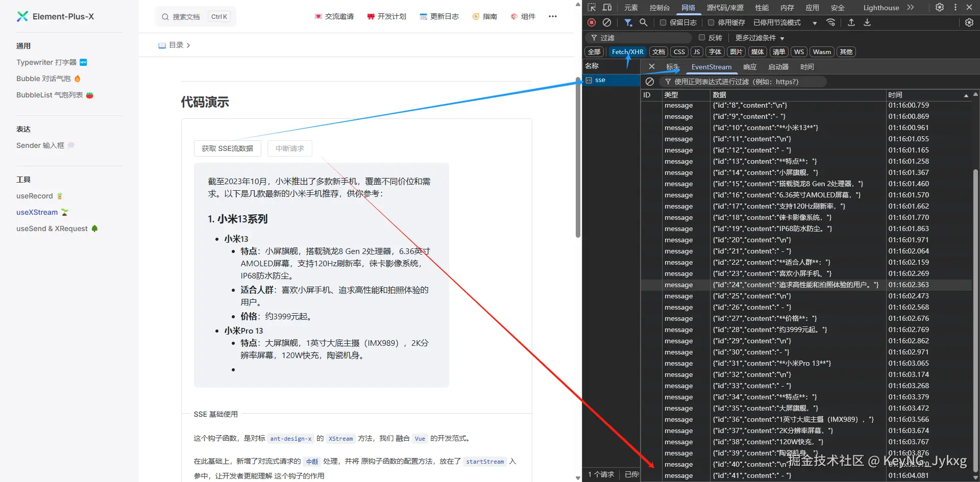Click the 更新日志 calendar icon
The image size is (980, 482).
click(x=424, y=16)
